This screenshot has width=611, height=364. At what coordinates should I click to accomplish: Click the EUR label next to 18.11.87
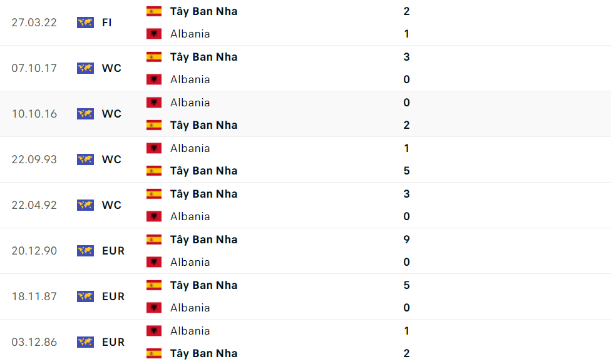113,296
